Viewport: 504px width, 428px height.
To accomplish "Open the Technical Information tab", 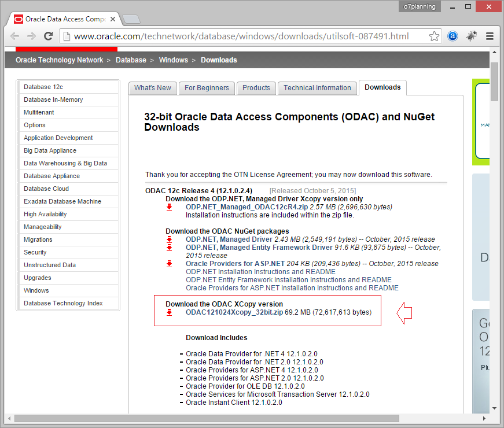I will pyautogui.click(x=317, y=88).
